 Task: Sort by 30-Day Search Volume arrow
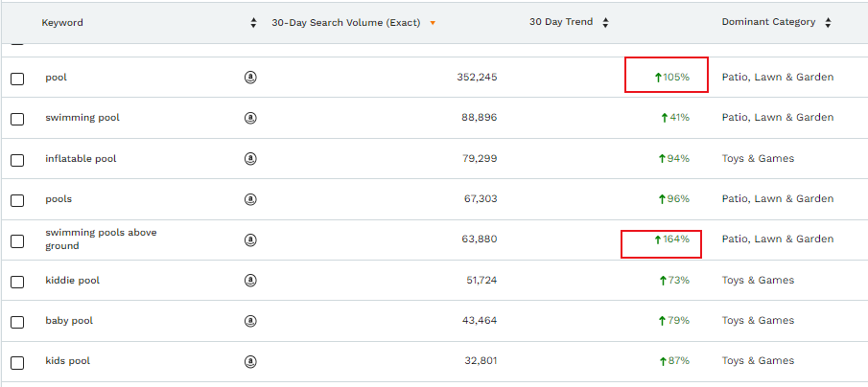pos(433,23)
